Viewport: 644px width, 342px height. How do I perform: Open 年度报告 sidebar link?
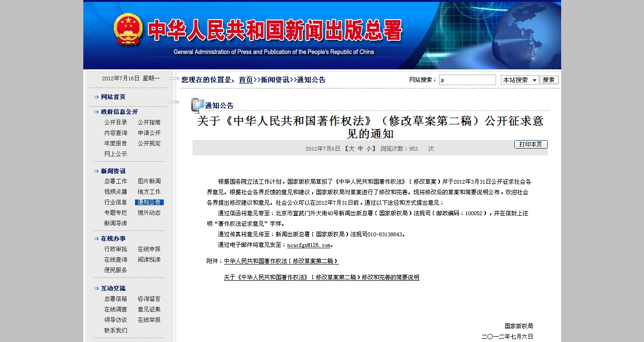coord(116,143)
